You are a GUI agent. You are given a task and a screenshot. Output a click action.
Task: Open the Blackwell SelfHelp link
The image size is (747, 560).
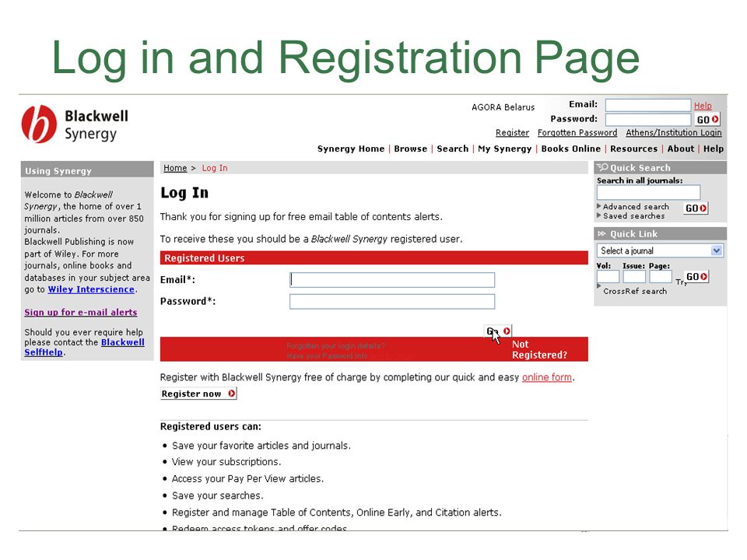pyautogui.click(x=84, y=347)
